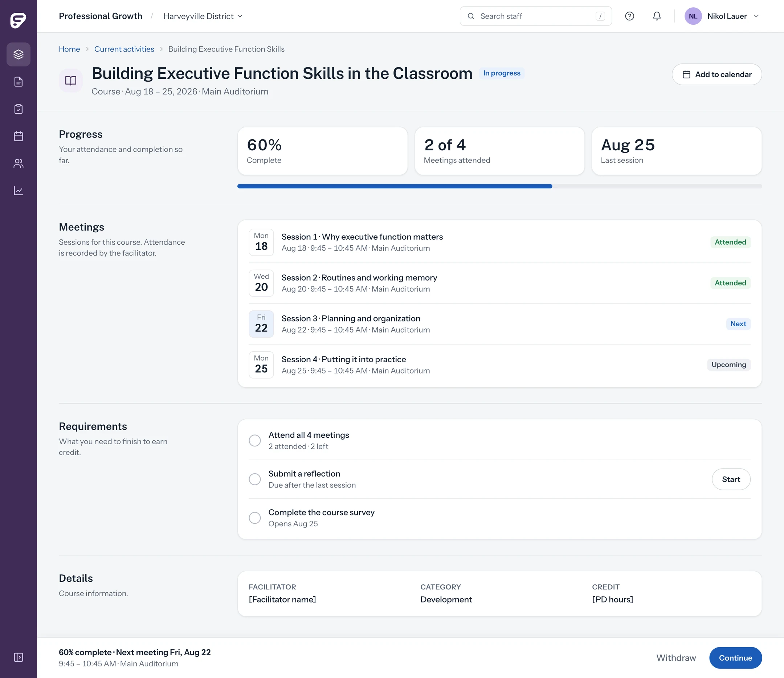
Task: Click the book icon beside course title
Action: point(71,81)
